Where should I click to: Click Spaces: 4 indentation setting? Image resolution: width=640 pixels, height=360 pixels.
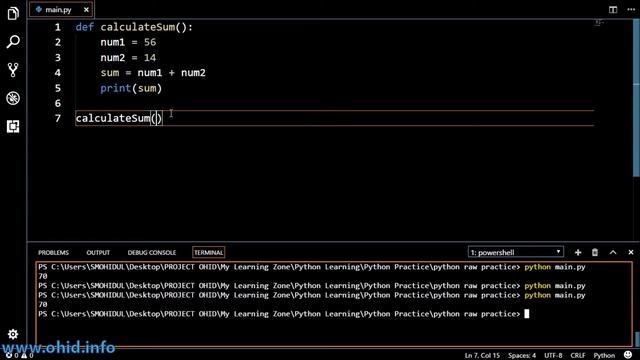tap(522, 356)
